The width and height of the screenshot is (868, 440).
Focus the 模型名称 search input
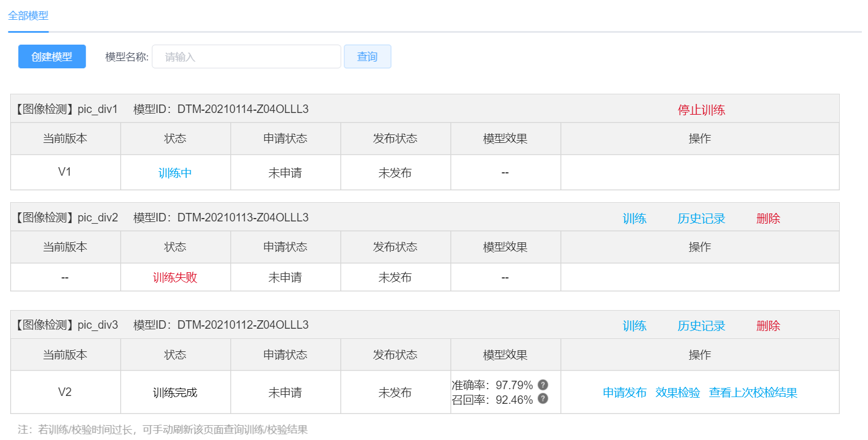pos(247,56)
